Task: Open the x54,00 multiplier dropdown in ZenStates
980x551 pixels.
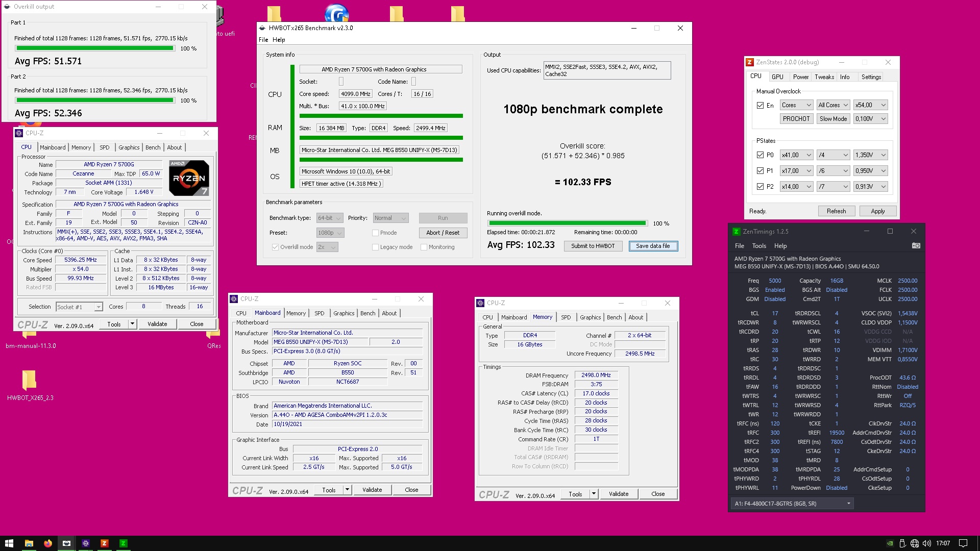Action: pyautogui.click(x=871, y=105)
